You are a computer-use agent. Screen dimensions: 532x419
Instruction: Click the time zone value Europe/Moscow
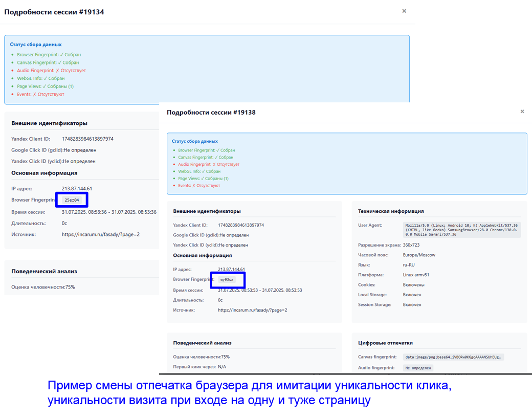coord(419,255)
